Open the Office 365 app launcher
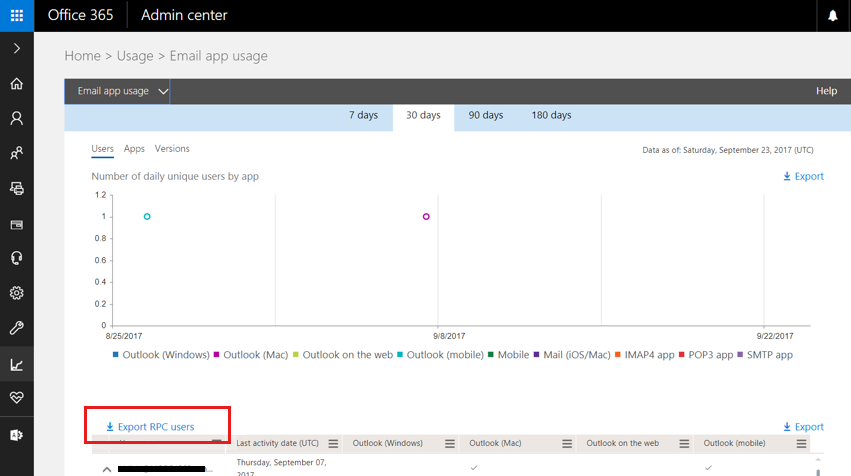851x476 pixels. (17, 15)
